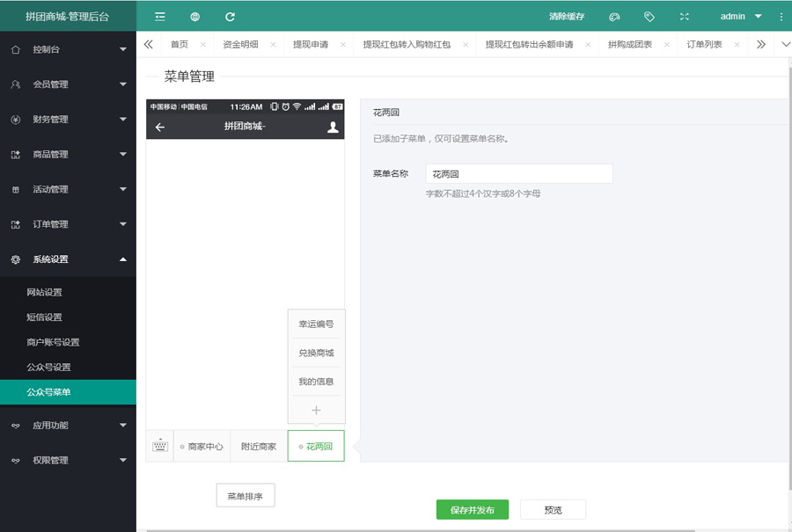This screenshot has height=532, width=792.
Task: Open the theme palette icon in the header
Action: pyautogui.click(x=614, y=17)
